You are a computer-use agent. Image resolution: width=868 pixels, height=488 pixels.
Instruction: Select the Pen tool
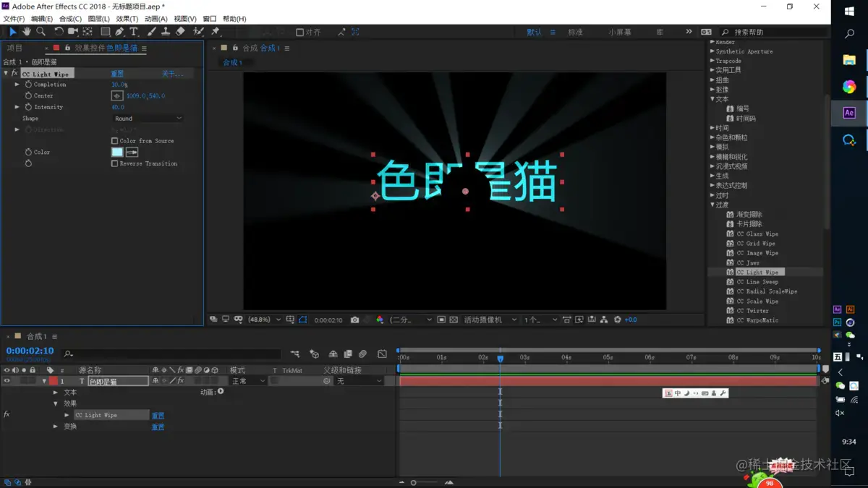pyautogui.click(x=120, y=32)
